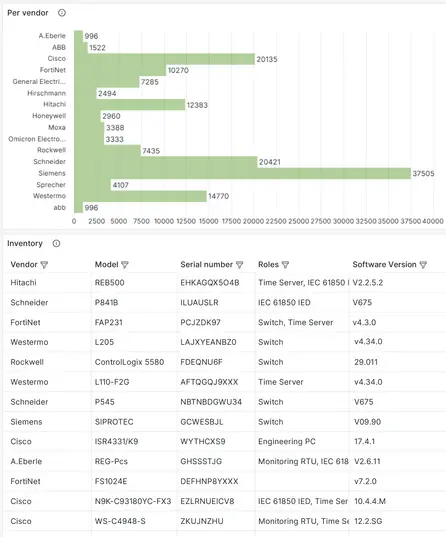Image resolution: width=446 pixels, height=537 pixels.
Task: Click the Rockwell ControlLogix 5580 row
Action: click(225, 362)
